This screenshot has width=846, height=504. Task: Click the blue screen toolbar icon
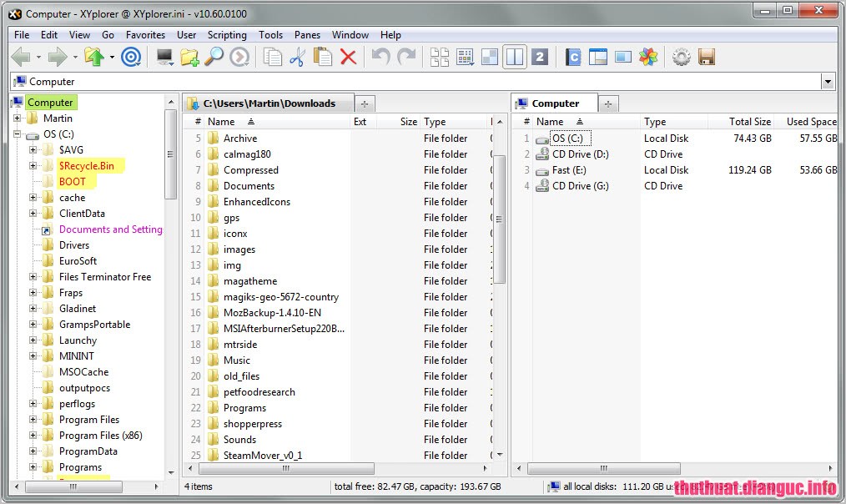[623, 57]
